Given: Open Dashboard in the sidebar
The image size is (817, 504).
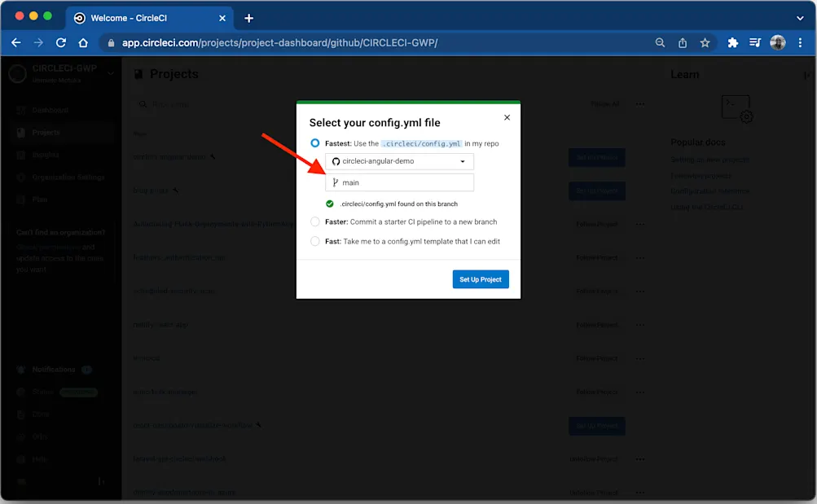Looking at the screenshot, I should coord(50,111).
